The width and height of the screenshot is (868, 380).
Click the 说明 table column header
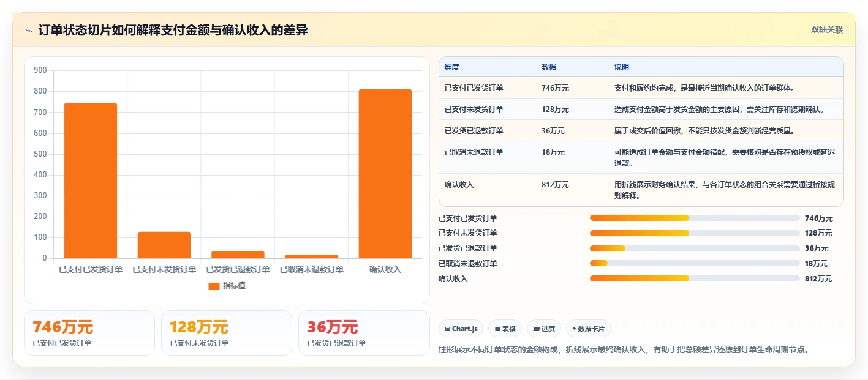pos(622,67)
